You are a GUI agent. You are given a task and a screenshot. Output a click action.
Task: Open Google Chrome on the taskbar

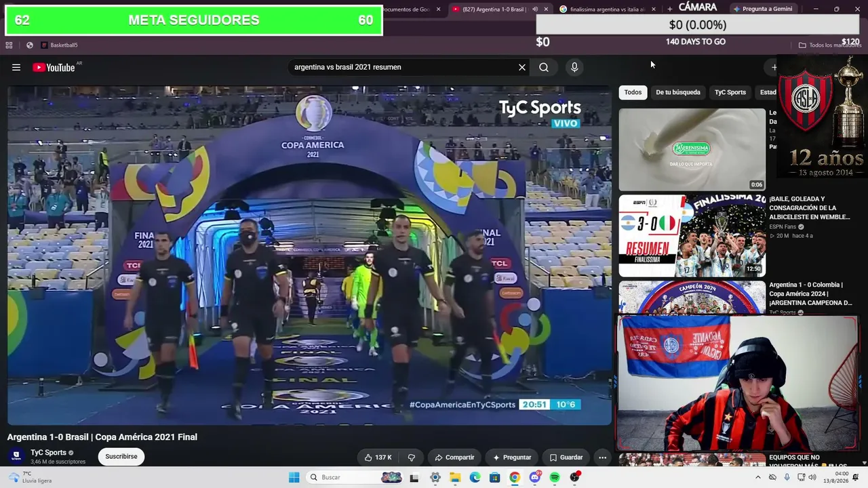pyautogui.click(x=515, y=478)
